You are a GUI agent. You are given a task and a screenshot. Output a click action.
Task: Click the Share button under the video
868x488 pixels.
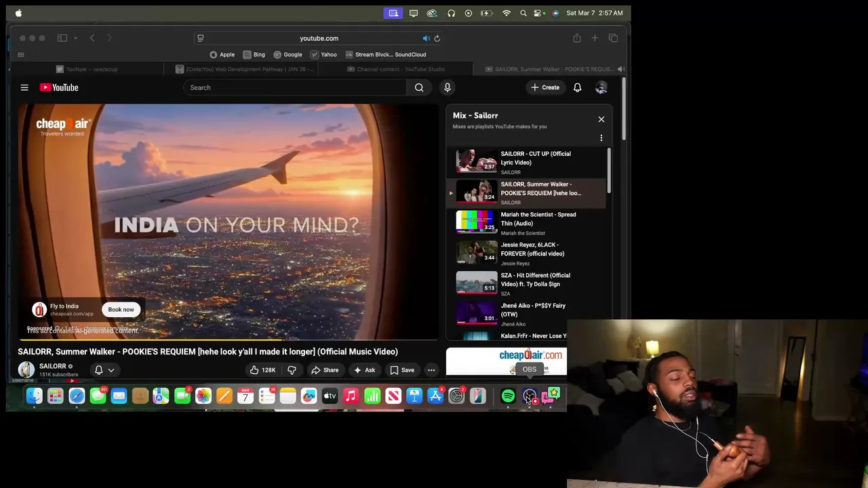325,370
